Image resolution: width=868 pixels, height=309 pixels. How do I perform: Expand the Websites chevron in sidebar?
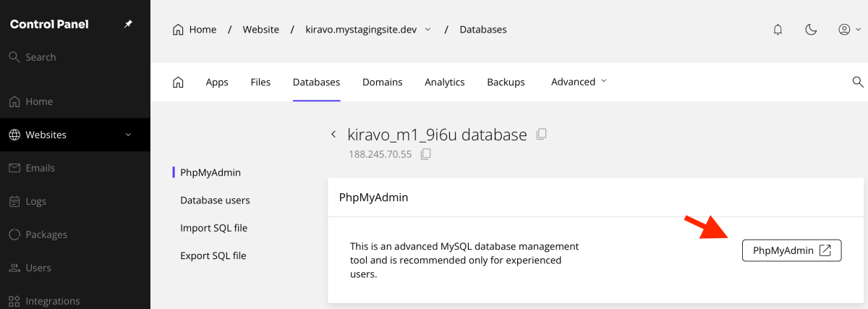pyautogui.click(x=128, y=135)
